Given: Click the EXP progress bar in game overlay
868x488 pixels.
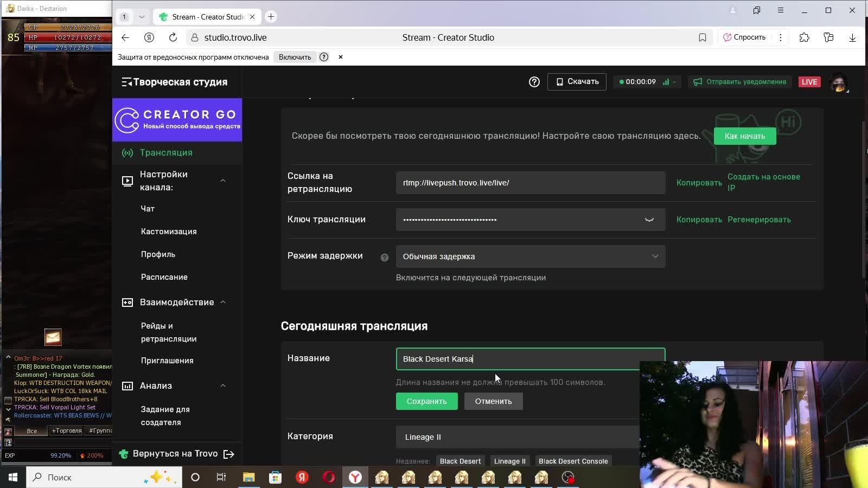Looking at the screenshot, I should (54, 455).
